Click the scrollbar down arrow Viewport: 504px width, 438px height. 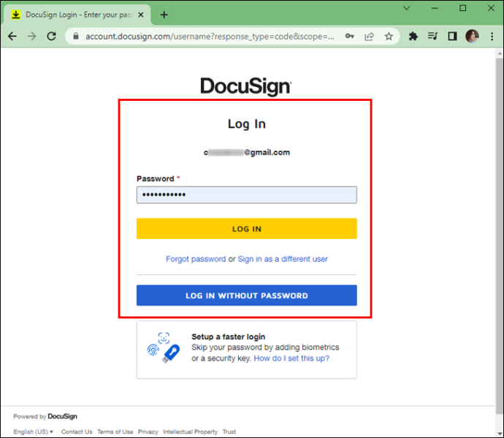pyautogui.click(x=499, y=433)
